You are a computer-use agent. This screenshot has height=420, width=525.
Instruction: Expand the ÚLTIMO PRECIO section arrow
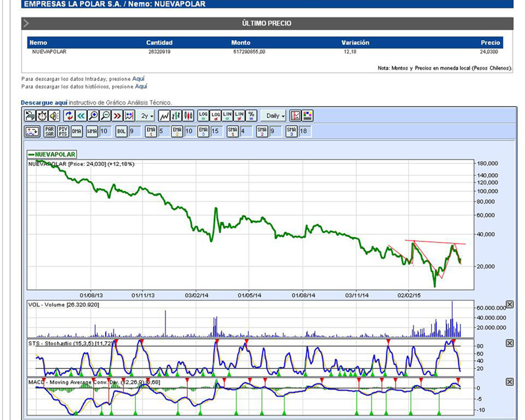tap(26, 24)
